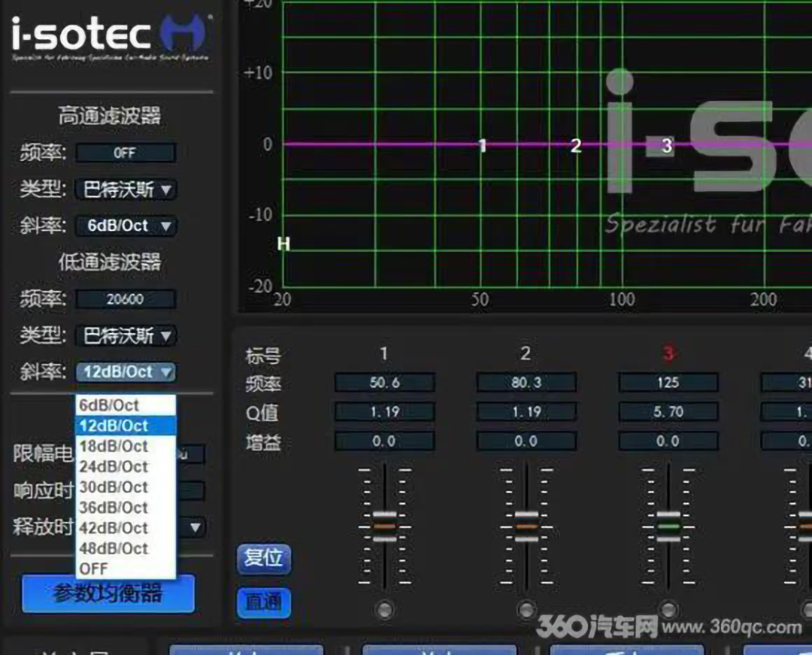The width and height of the screenshot is (812, 655).
Task: Click band 1 Q值 field 1.19
Action: click(x=384, y=411)
